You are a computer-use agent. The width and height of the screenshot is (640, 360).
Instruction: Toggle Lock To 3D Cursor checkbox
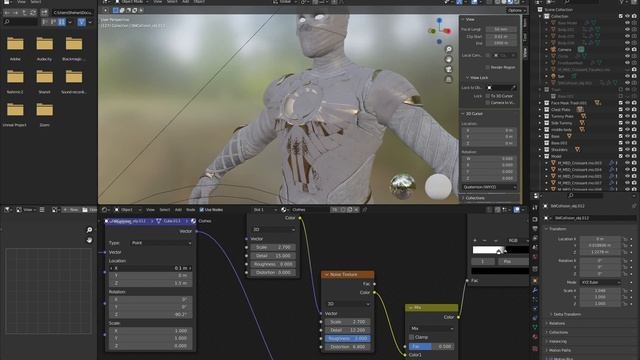click(x=487, y=96)
